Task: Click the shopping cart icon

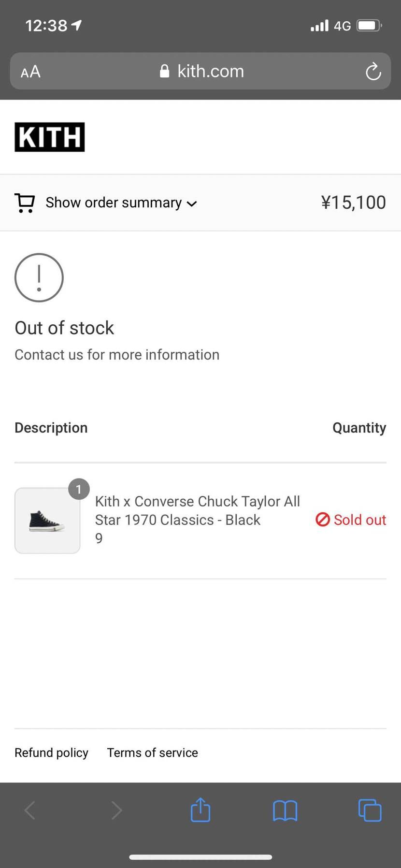Action: point(25,203)
